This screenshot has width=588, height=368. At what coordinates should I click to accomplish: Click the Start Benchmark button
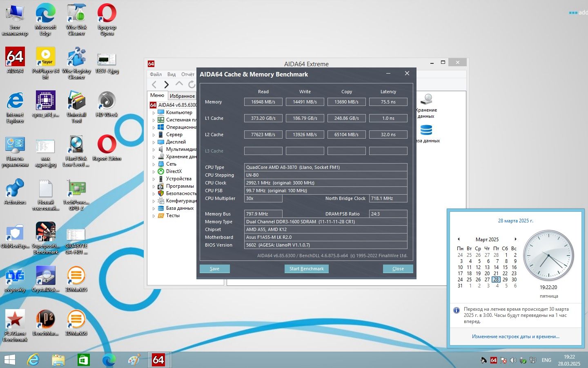tap(306, 269)
